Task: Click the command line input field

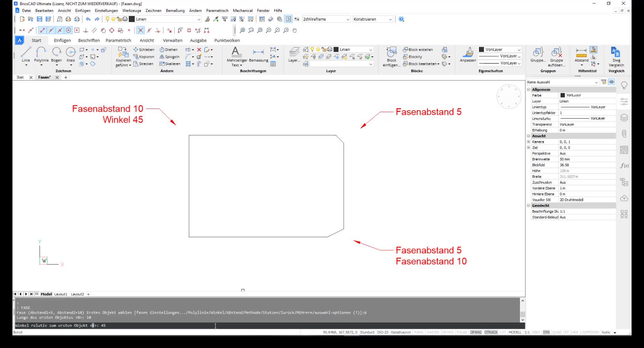Action: (269, 325)
